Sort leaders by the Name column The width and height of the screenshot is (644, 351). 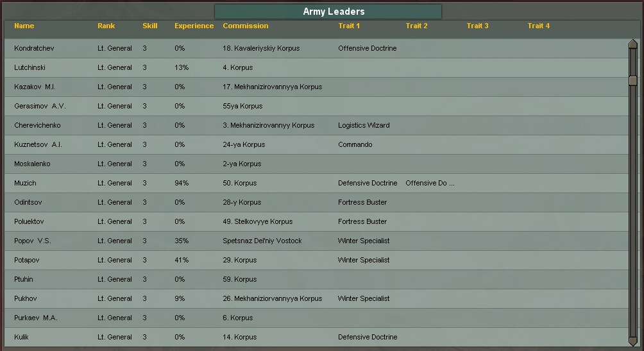click(24, 26)
